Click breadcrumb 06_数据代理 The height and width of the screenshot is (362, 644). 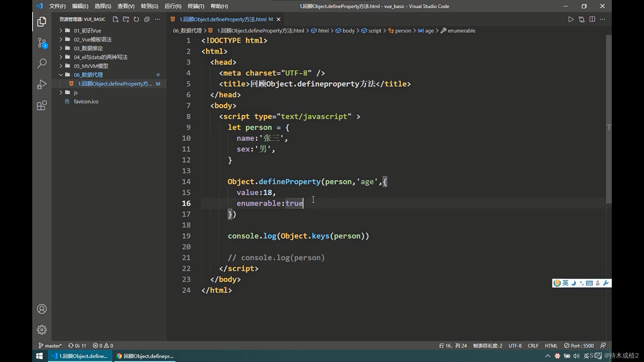pos(187,31)
